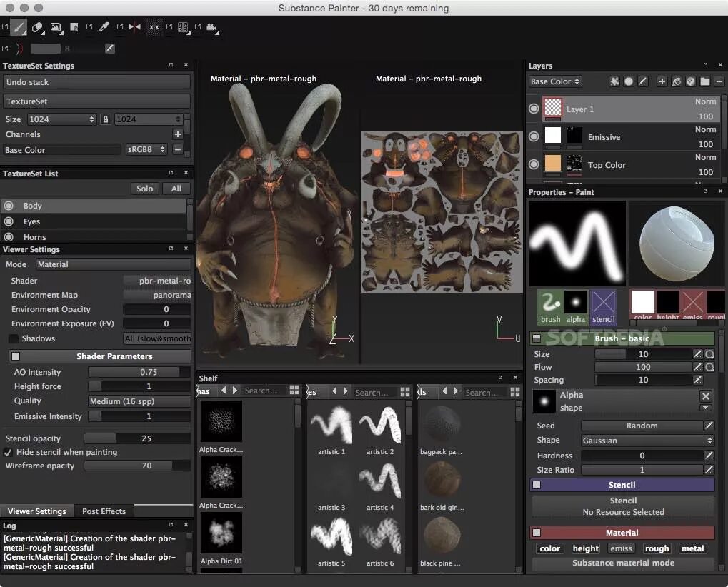
Task: Pick the eyedropper color picker tool
Action: coord(104,27)
